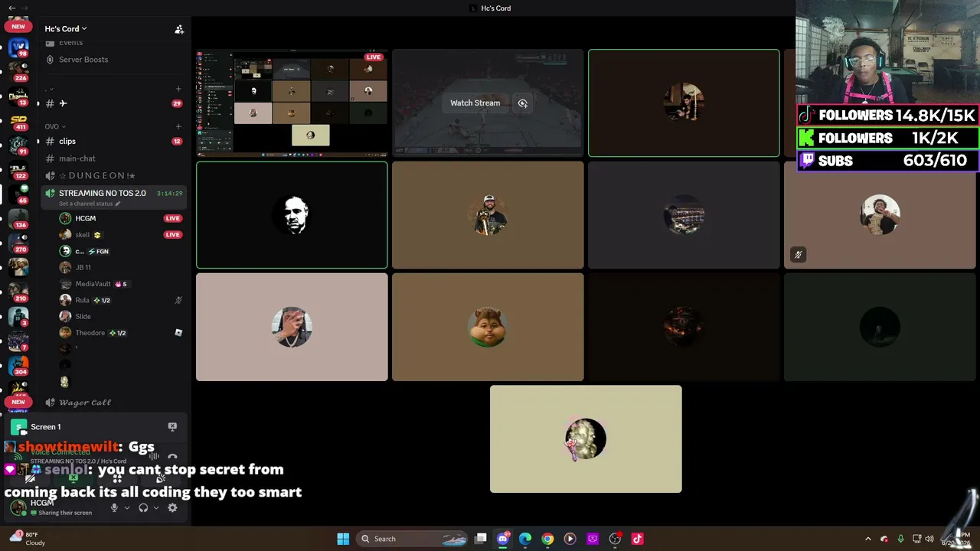Image resolution: width=980 pixels, height=551 pixels.
Task: Open OBS Studio from the taskbar
Action: (x=615, y=539)
